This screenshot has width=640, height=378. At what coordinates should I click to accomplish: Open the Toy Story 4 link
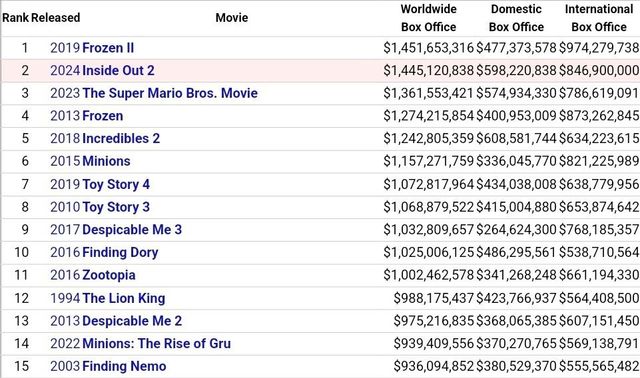(x=116, y=184)
